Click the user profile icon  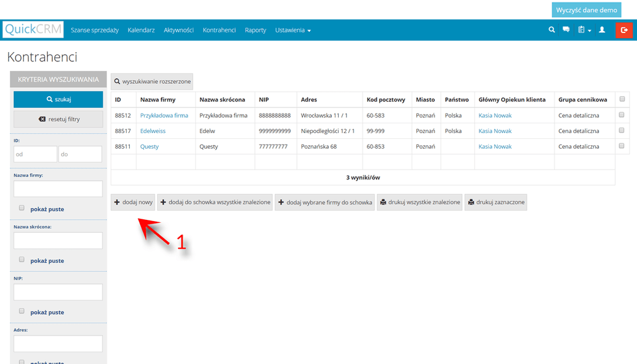pos(602,30)
